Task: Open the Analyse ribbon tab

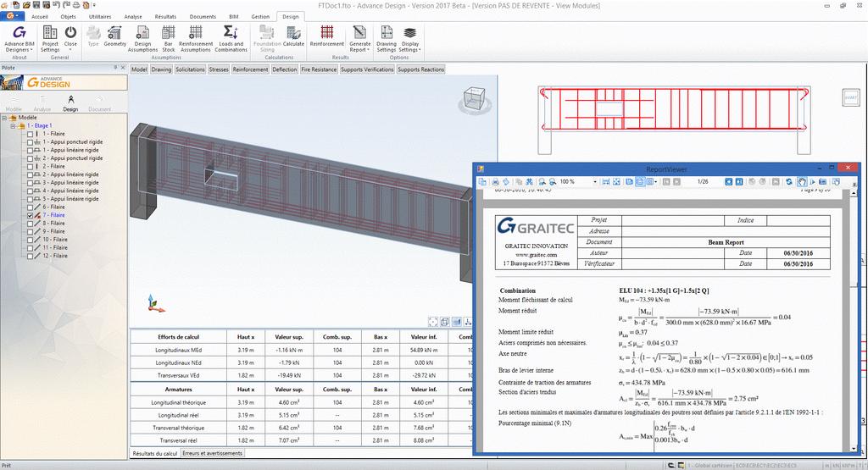Action: coord(133,17)
